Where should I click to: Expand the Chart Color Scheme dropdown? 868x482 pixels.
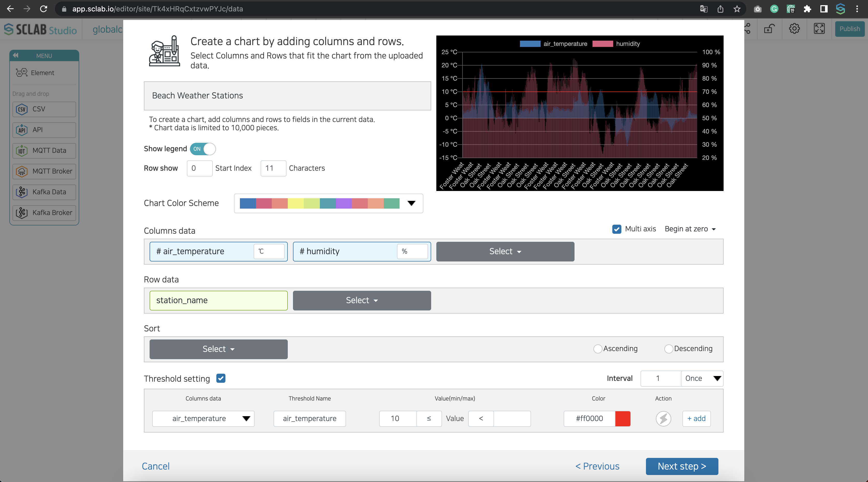pyautogui.click(x=411, y=203)
